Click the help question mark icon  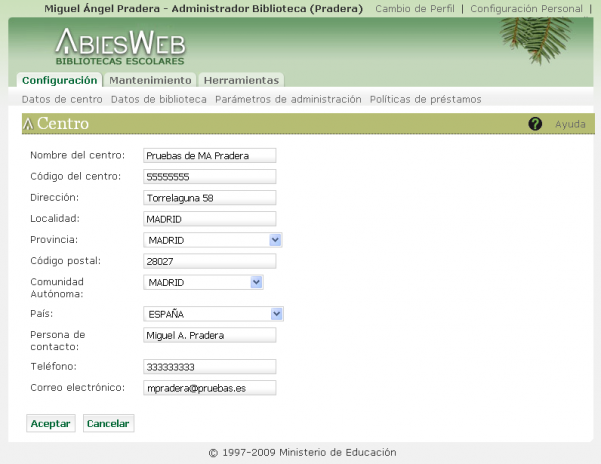535,124
